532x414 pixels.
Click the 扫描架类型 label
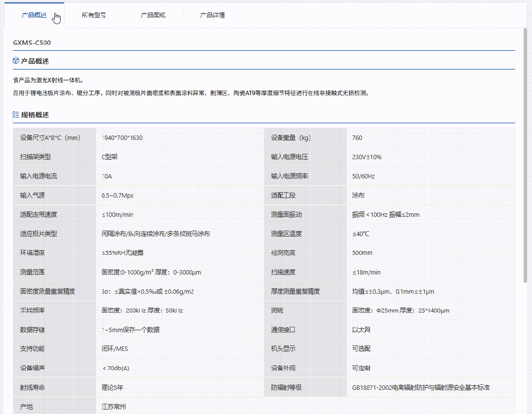(x=35, y=157)
